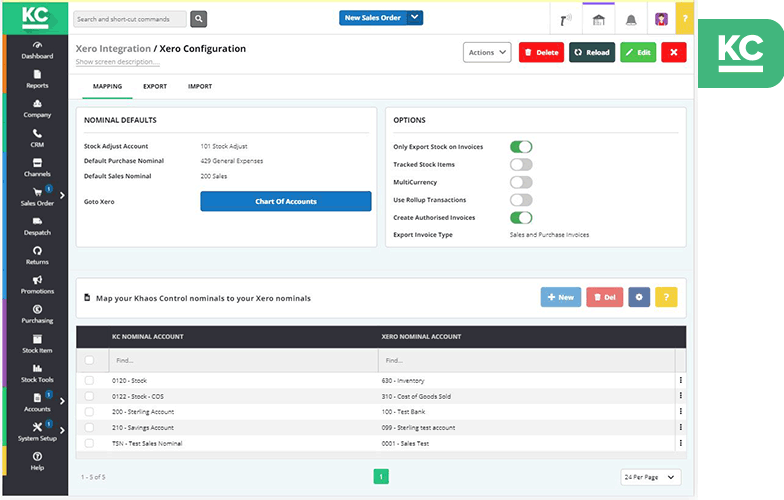Screen dimensions: 784x500
Task: Click New Sales Order button
Action: pyautogui.click(x=373, y=18)
